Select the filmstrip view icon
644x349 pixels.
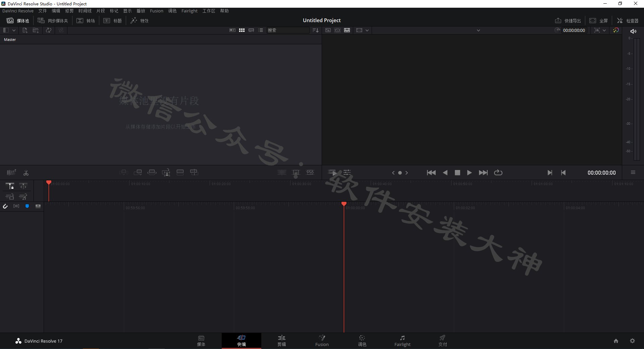[251, 30]
